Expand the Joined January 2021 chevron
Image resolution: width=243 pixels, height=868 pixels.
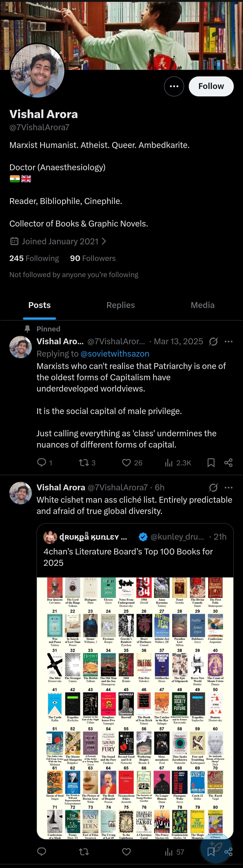(104, 241)
